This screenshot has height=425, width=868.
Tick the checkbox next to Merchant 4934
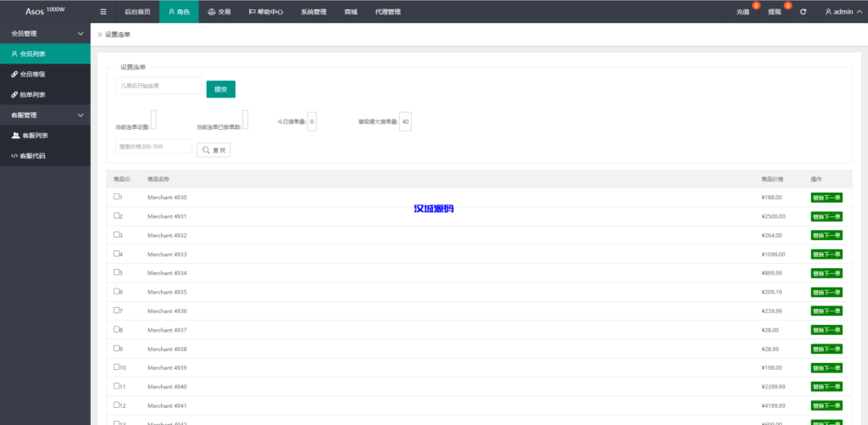(x=117, y=272)
